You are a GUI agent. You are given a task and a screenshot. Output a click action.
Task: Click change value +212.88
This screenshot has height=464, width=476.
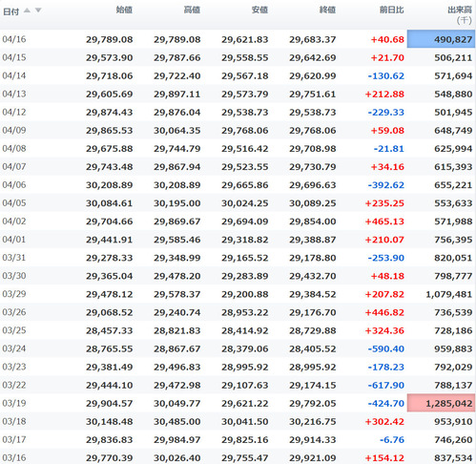point(384,95)
